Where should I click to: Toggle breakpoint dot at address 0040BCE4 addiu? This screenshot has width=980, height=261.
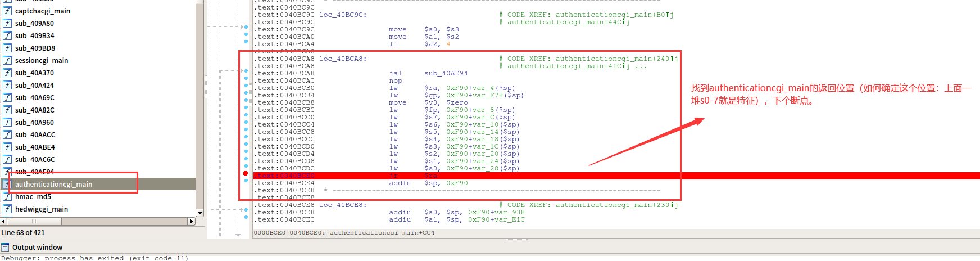pos(246,181)
